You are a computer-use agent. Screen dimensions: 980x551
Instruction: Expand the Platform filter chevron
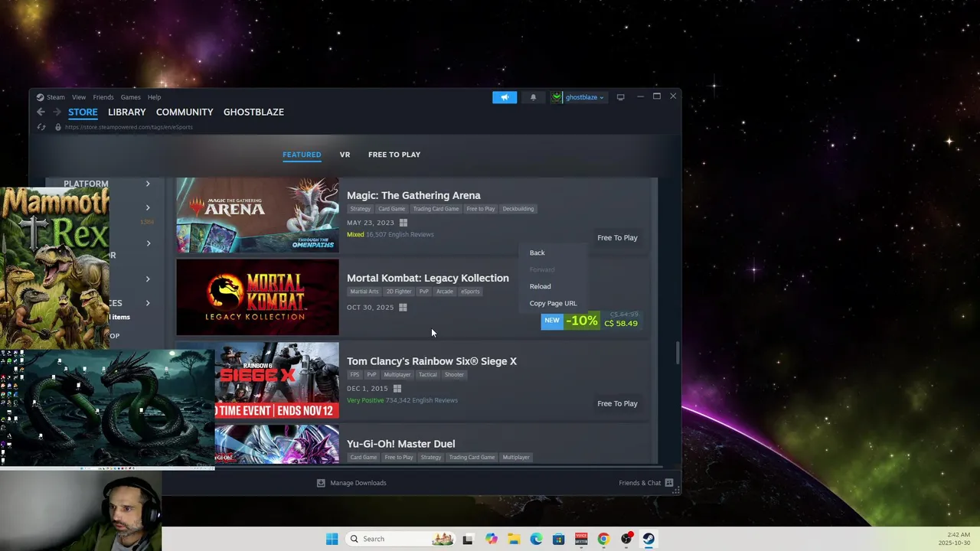[148, 184]
